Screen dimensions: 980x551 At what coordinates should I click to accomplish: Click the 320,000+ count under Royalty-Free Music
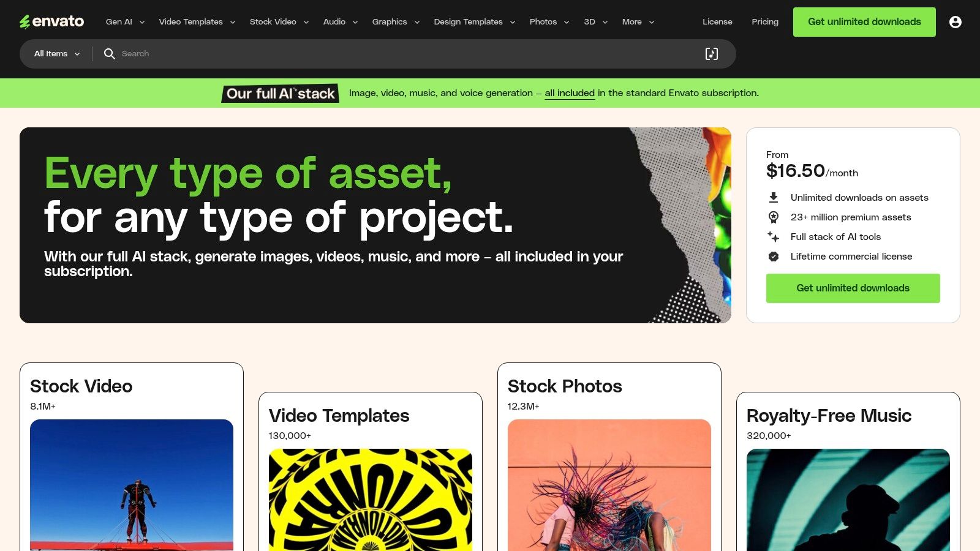[769, 436]
